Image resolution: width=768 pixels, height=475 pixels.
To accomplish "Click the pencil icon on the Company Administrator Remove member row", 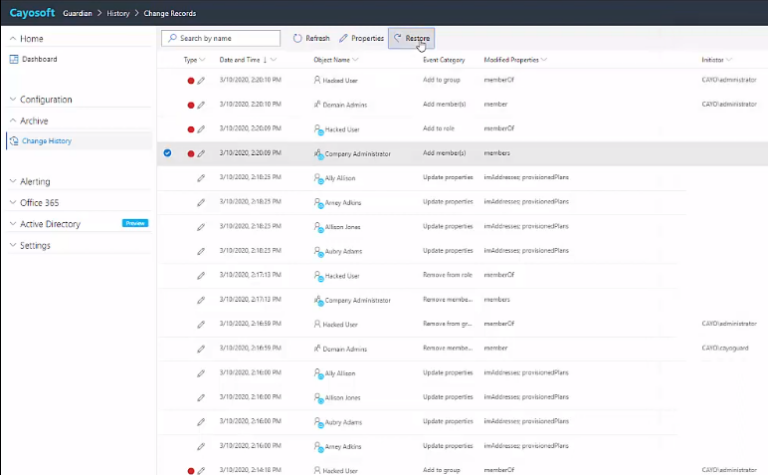I will (x=201, y=300).
